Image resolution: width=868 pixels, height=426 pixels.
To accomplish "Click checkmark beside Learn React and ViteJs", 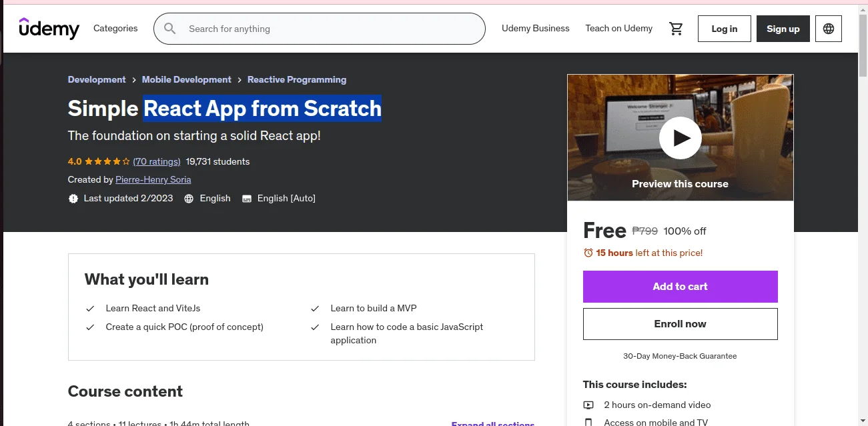I will 90,309.
